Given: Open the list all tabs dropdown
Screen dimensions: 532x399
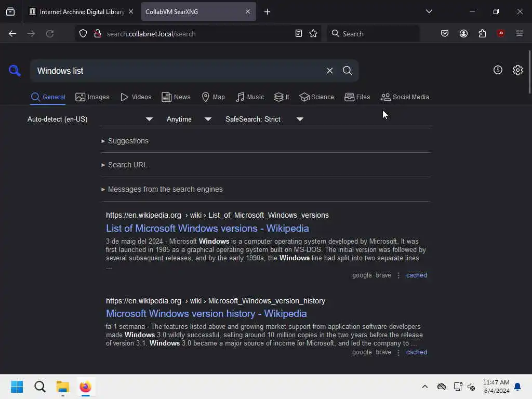Looking at the screenshot, I should [429, 11].
